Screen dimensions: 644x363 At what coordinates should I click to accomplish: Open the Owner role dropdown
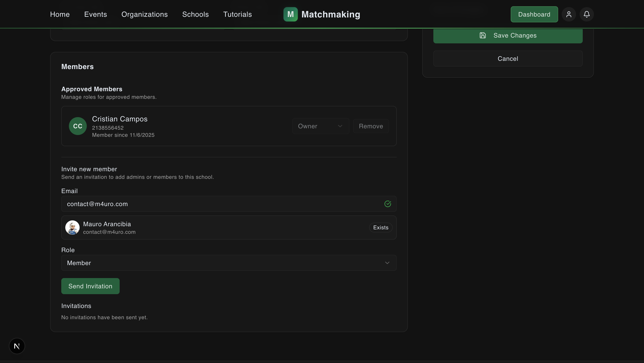(321, 126)
